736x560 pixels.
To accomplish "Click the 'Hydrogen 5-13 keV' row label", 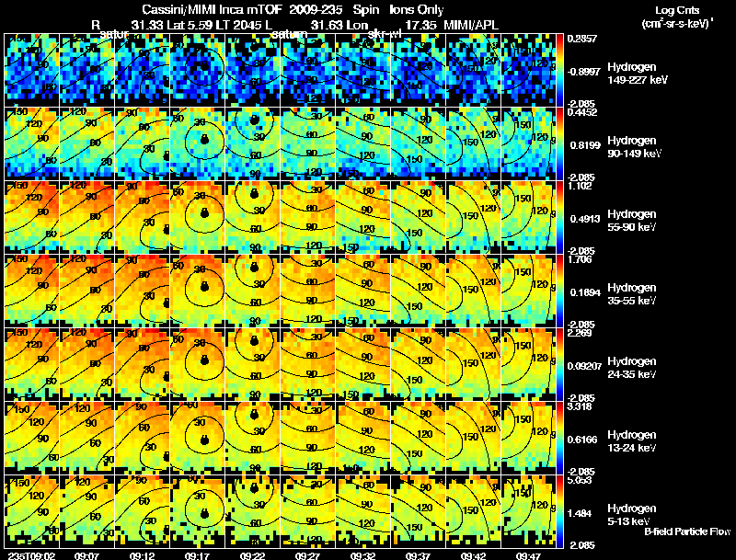I will click(x=632, y=515).
